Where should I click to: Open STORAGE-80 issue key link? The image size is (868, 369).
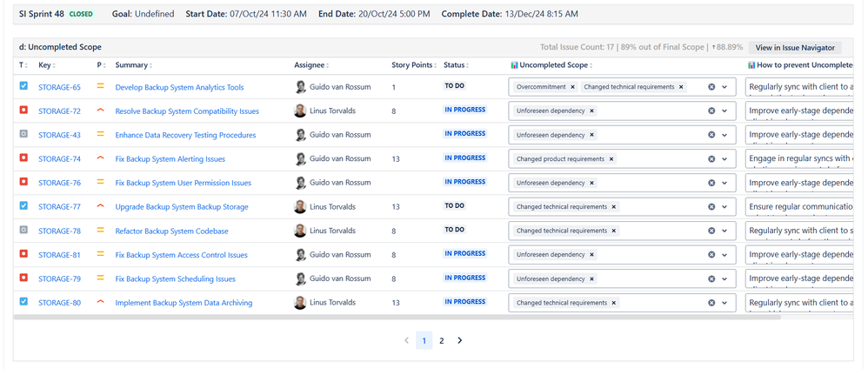point(59,303)
